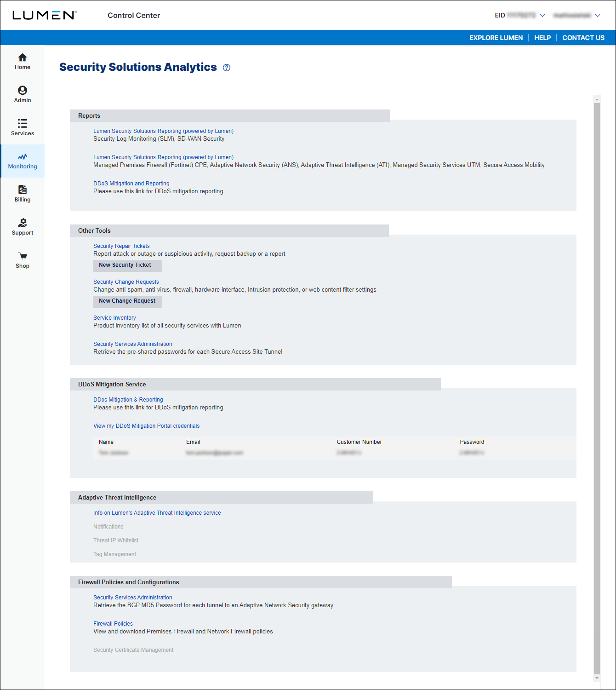The width and height of the screenshot is (616, 690).
Task: View my DDoS Mitigation Portal credentials
Action: click(x=146, y=426)
